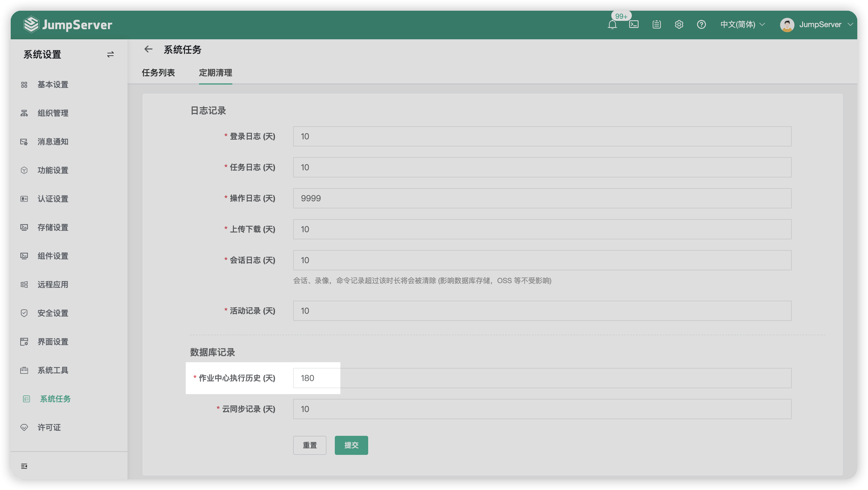
Task: Expand the JumpServer user menu chevron
Action: pyautogui.click(x=850, y=25)
